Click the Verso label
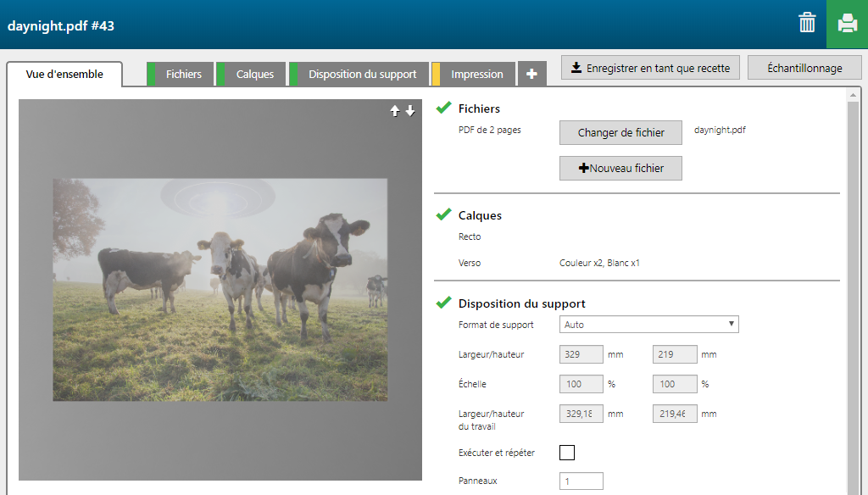 pos(470,263)
